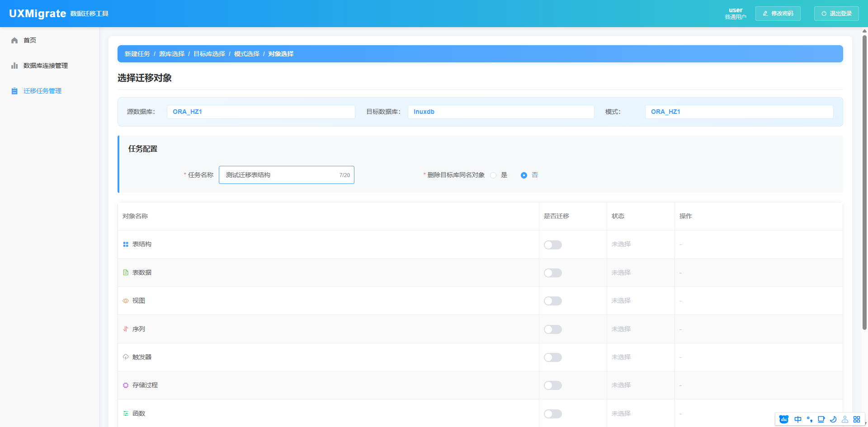The width and height of the screenshot is (868, 427).
Task: Return to 模式选择 in the breadcrumb
Action: tap(247, 54)
